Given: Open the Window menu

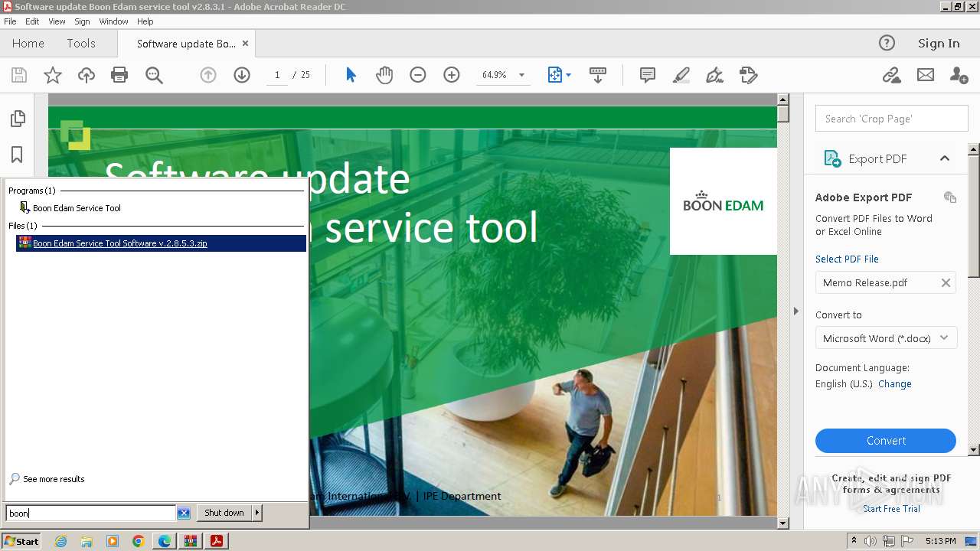Looking at the screenshot, I should tap(113, 21).
